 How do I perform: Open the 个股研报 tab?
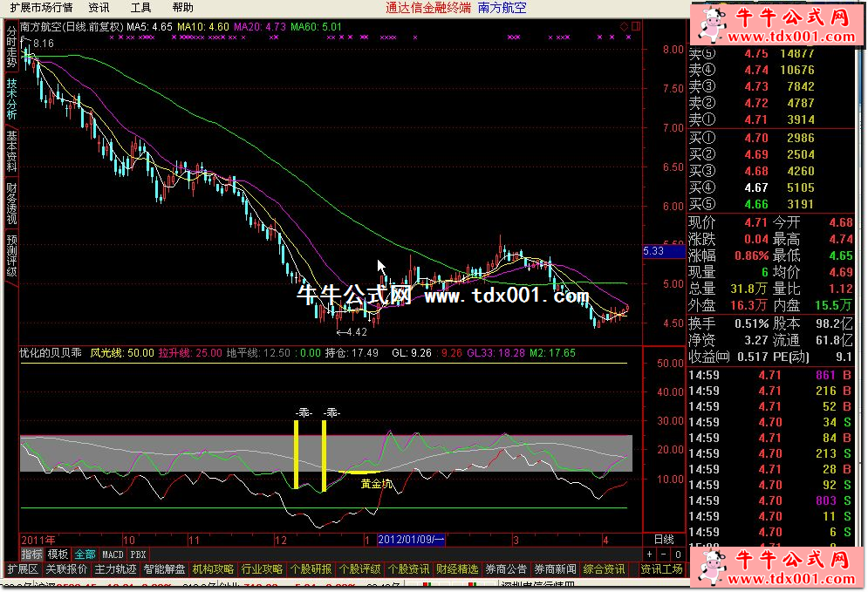pos(311,568)
